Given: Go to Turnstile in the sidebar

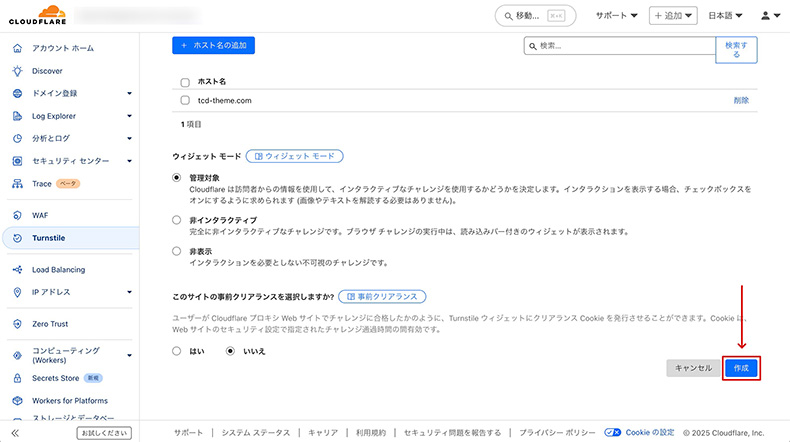Looking at the screenshot, I should [49, 238].
